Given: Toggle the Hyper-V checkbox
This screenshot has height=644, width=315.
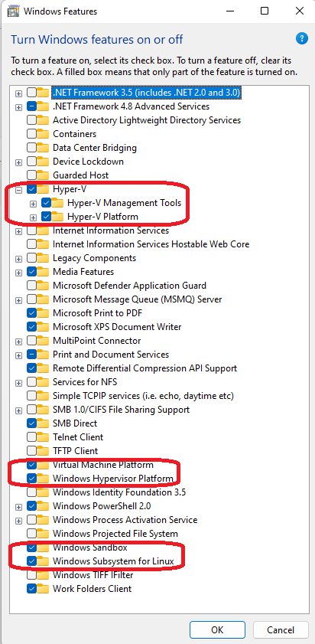Looking at the screenshot, I should pos(31,189).
